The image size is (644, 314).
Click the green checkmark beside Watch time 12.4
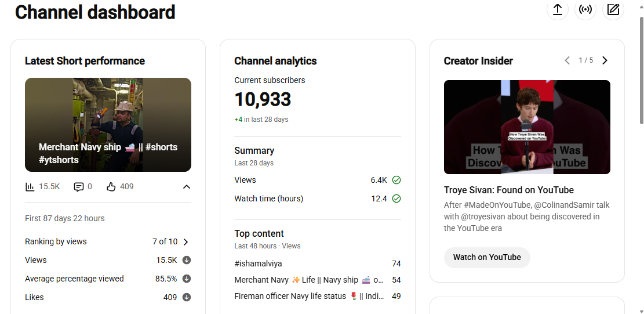396,199
